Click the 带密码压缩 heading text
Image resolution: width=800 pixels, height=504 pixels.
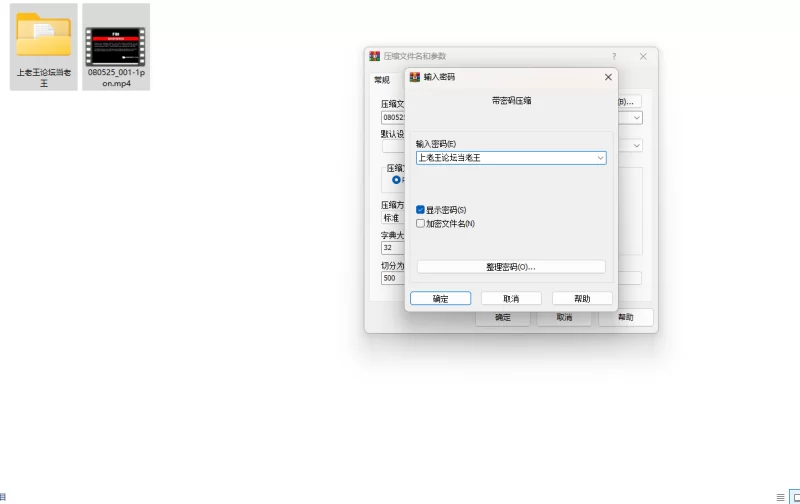[511, 100]
